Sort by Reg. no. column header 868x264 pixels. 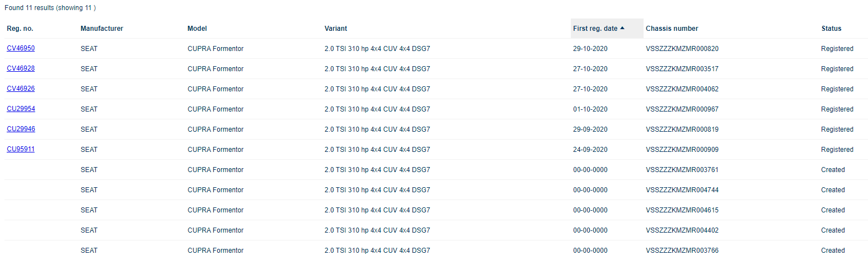(20, 29)
